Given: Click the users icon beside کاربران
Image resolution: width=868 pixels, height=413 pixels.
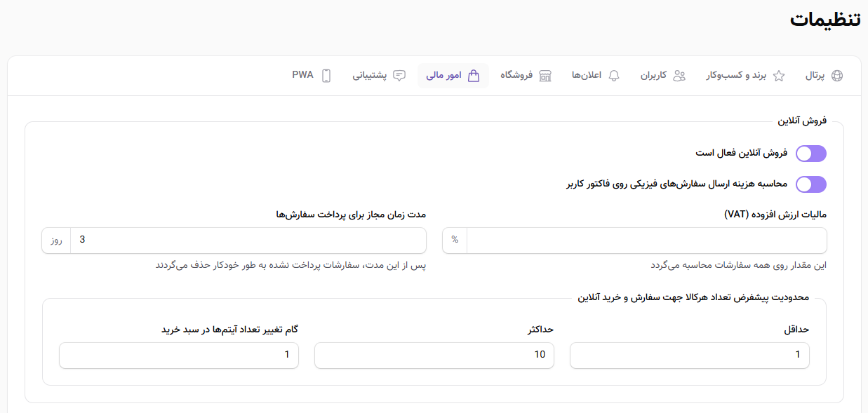Looking at the screenshot, I should (x=679, y=76).
